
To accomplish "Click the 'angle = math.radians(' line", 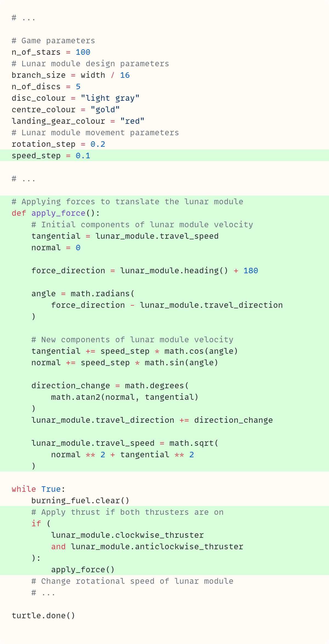I will (x=83, y=294).
